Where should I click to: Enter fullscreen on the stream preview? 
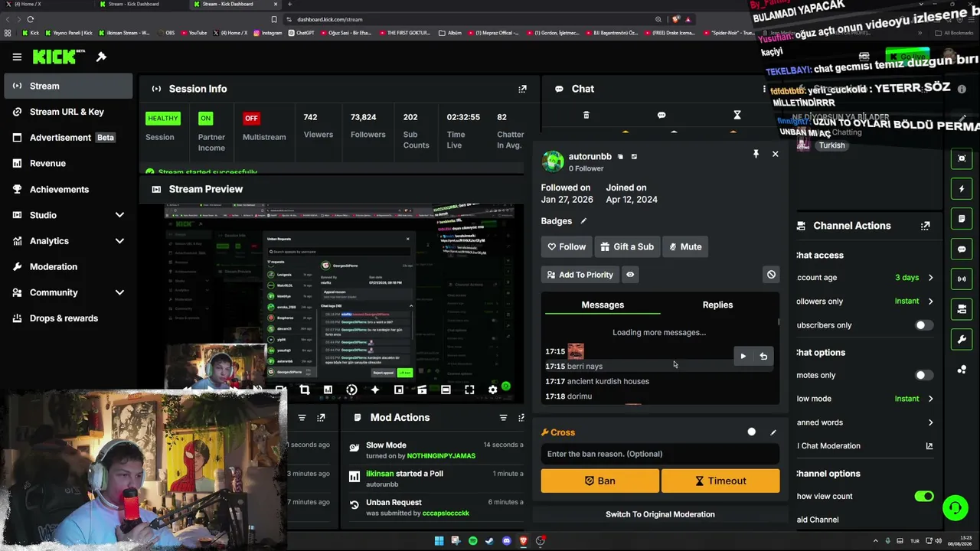tap(469, 390)
